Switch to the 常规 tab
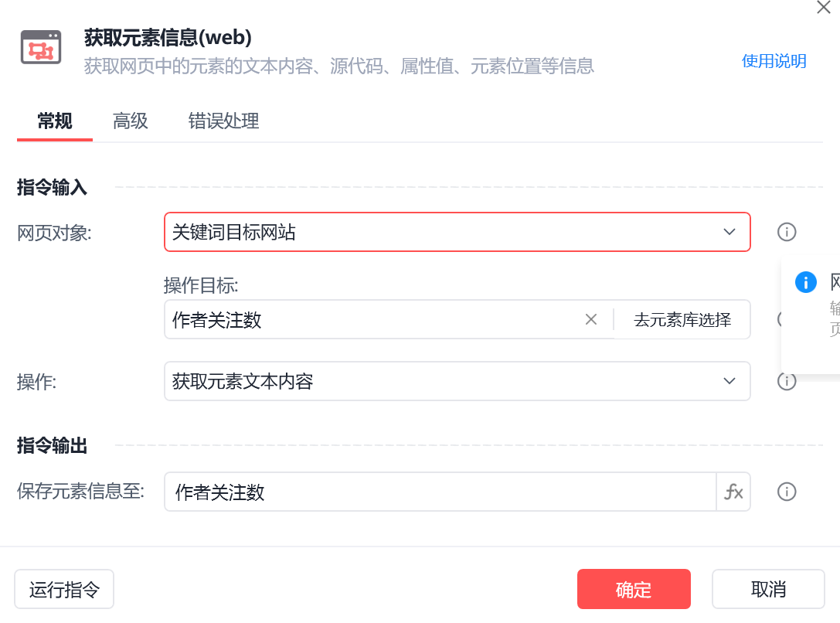Viewport: 840px width, 623px height. coord(55,121)
